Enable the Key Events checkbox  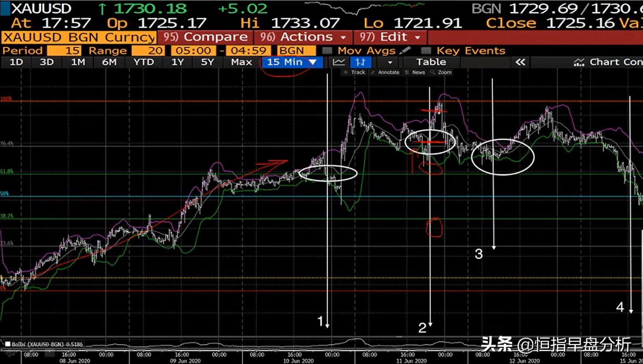coord(426,51)
